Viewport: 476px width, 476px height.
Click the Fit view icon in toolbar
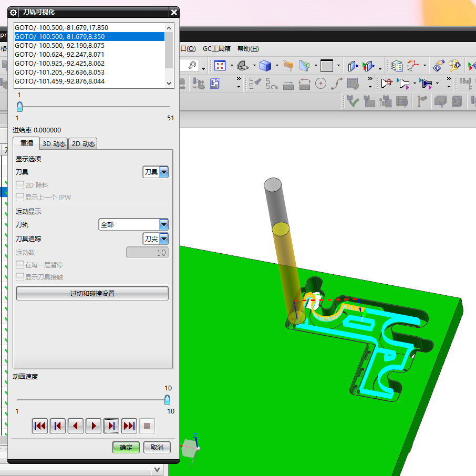(x=220, y=66)
